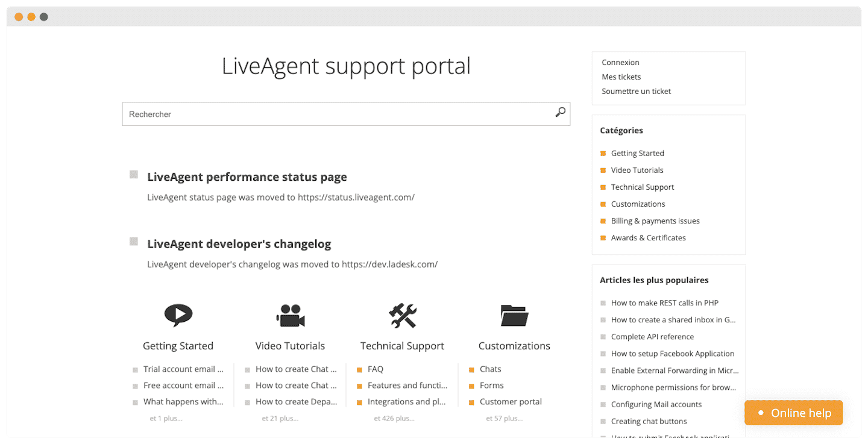This screenshot has width=868, height=444.
Task: Go to Mes tickets
Action: click(x=621, y=77)
